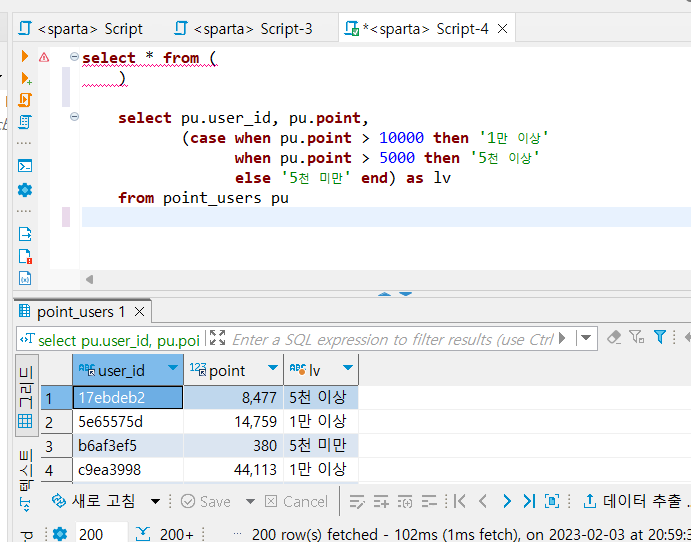Viewport: 691px width, 542px height.
Task: Select the point cell '44,113'
Action: coord(234,470)
